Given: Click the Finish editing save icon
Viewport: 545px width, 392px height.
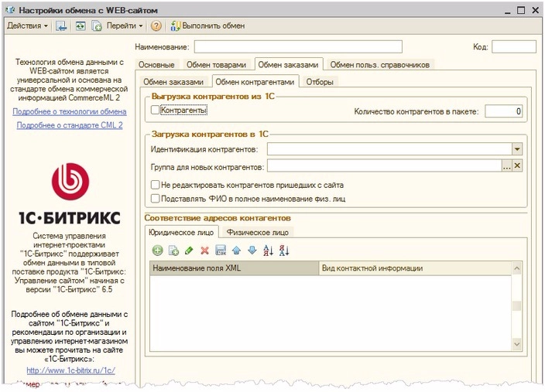Looking at the screenshot, I should (221, 250).
